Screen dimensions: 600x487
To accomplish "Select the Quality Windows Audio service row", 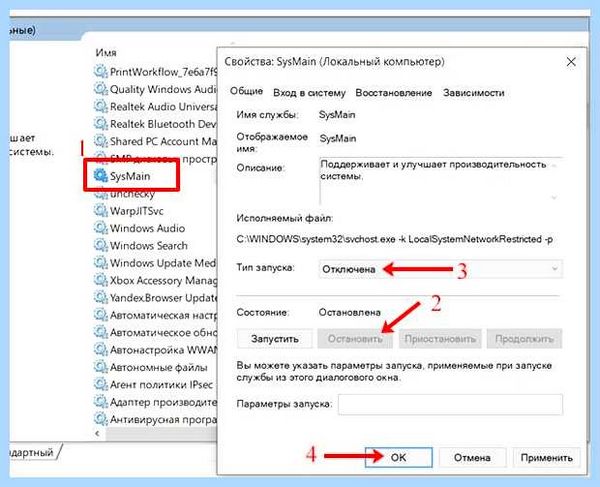I will tap(155, 89).
